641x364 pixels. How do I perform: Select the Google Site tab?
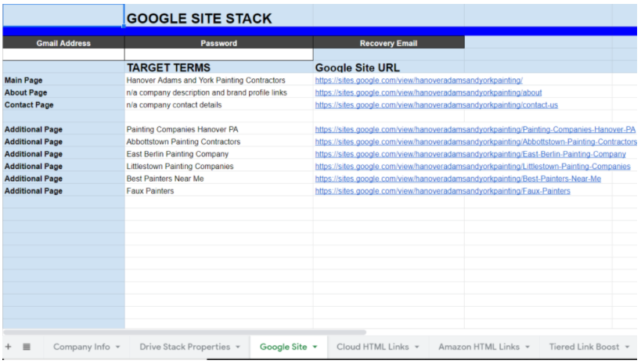point(283,347)
